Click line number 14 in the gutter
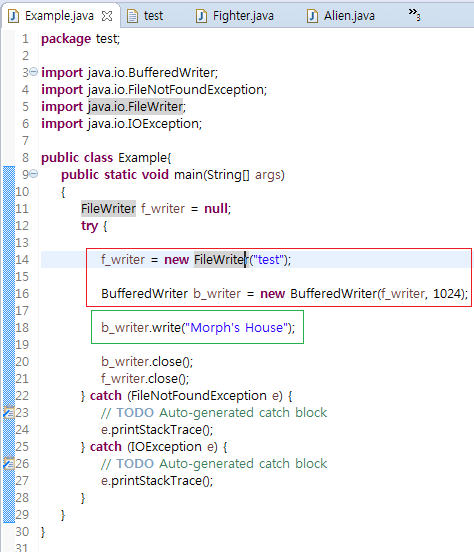Image resolution: width=474 pixels, height=552 pixels. pyautogui.click(x=22, y=259)
